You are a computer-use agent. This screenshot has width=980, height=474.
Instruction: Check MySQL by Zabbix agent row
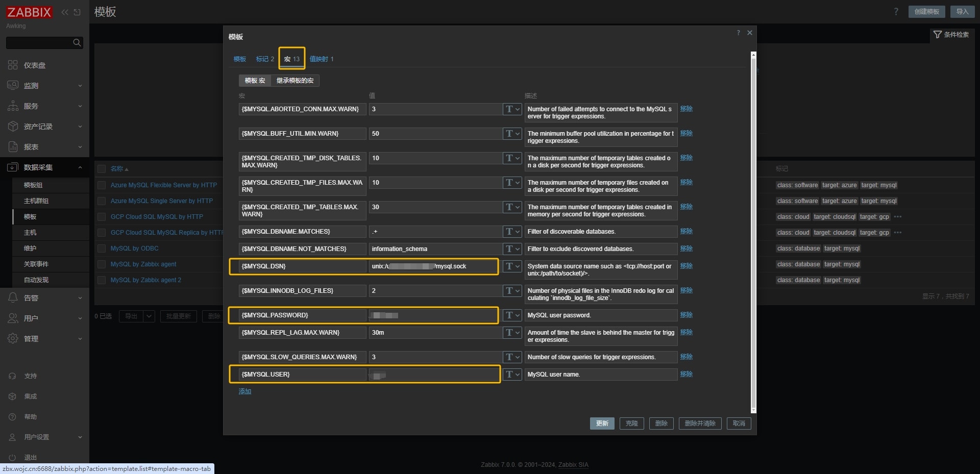pyautogui.click(x=102, y=264)
